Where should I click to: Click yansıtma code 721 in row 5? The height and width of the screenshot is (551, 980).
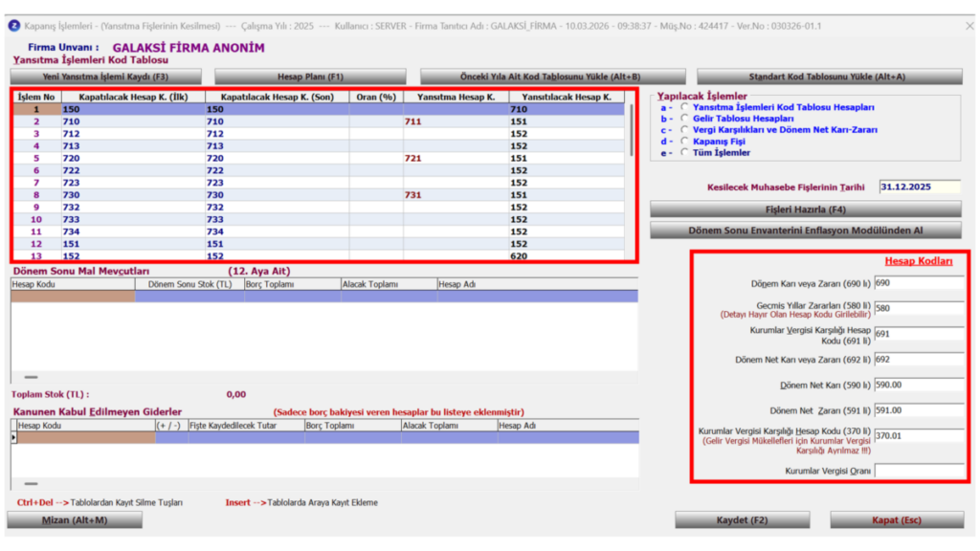457,158
